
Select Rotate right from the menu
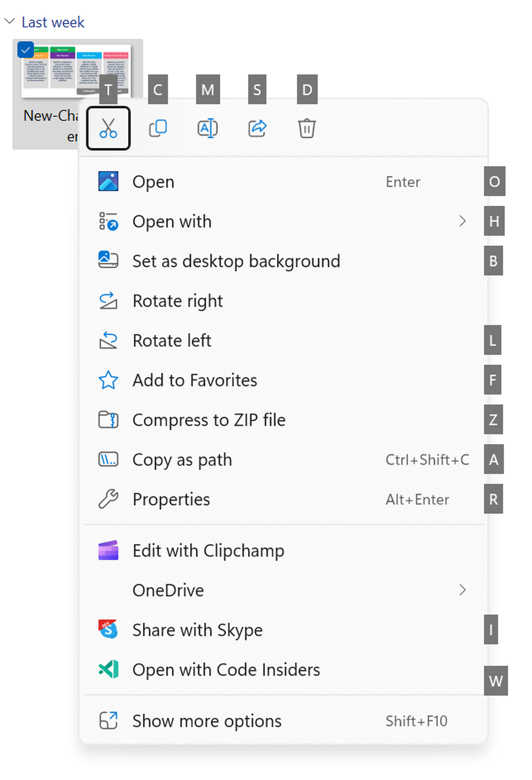coord(178,301)
